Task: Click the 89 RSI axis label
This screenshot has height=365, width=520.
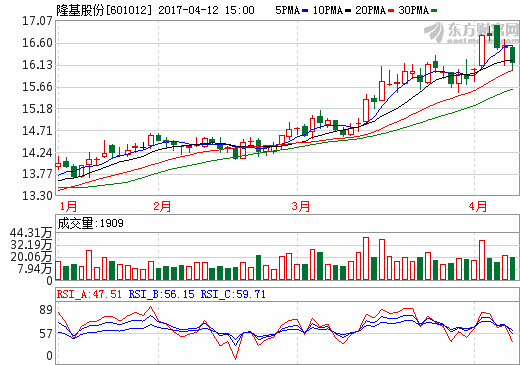Action: coord(46,310)
